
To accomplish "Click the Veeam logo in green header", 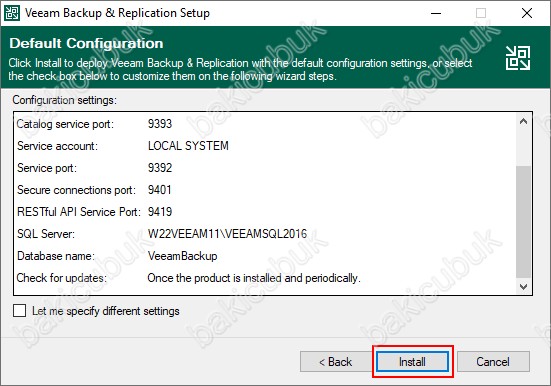I will click(518, 58).
